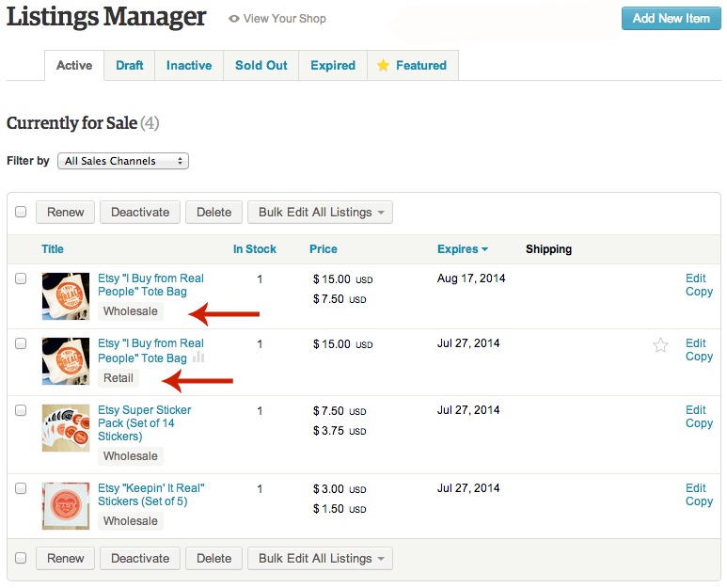
Task: Click the top Renew button
Action: [66, 213]
